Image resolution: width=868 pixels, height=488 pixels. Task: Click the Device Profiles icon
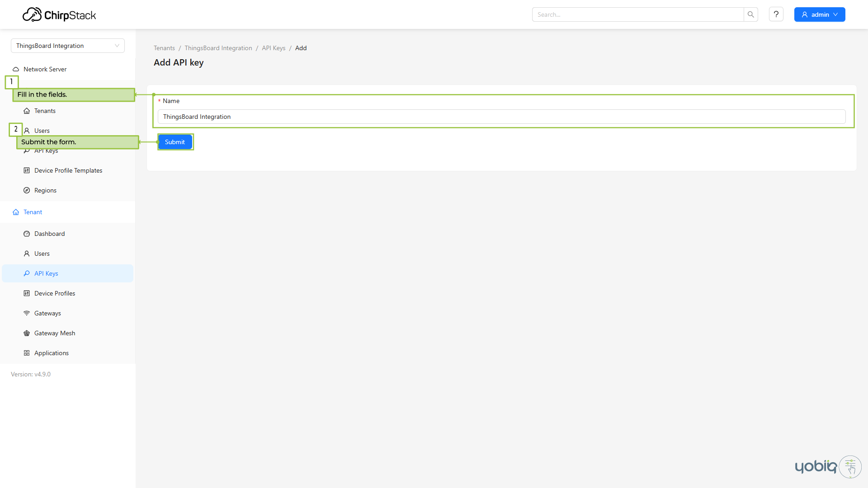(x=27, y=294)
